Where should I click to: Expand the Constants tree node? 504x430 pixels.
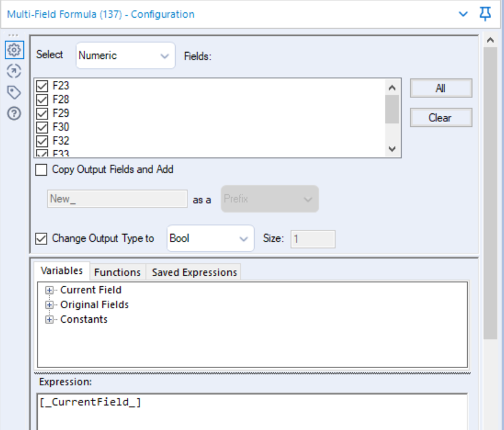click(48, 319)
